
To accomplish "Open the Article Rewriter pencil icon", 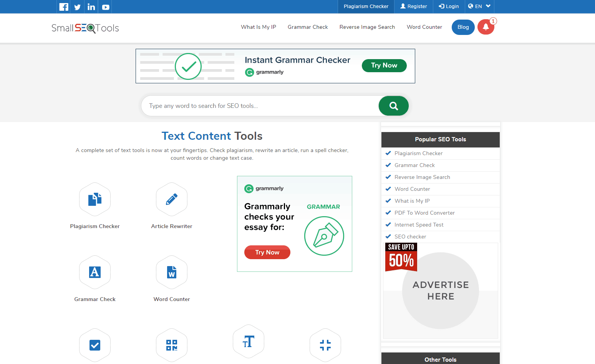I will [172, 199].
